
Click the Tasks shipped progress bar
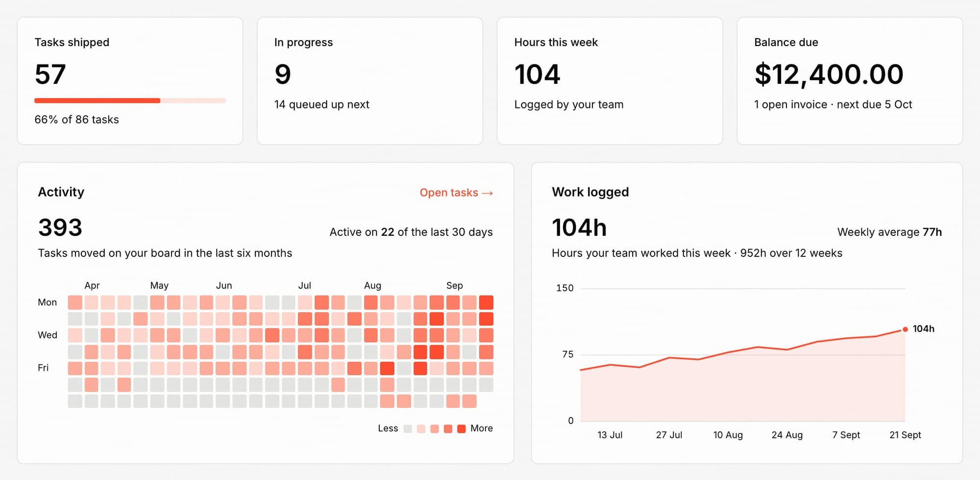(130, 101)
